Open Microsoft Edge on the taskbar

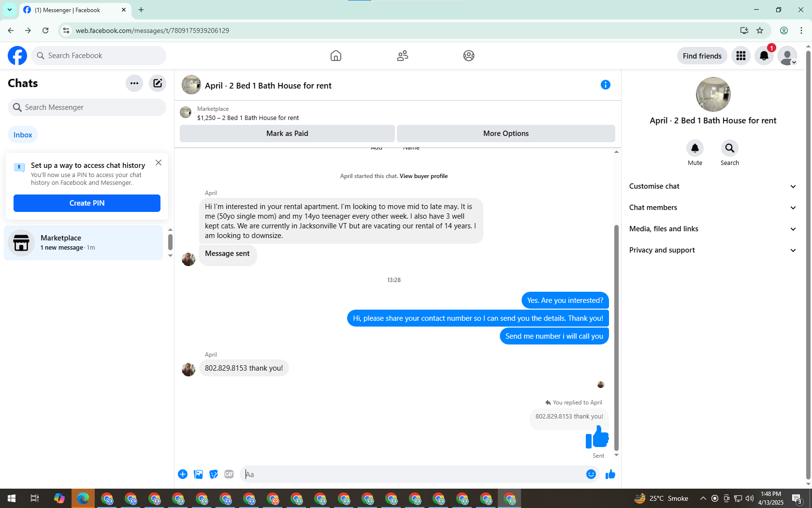[x=83, y=498]
